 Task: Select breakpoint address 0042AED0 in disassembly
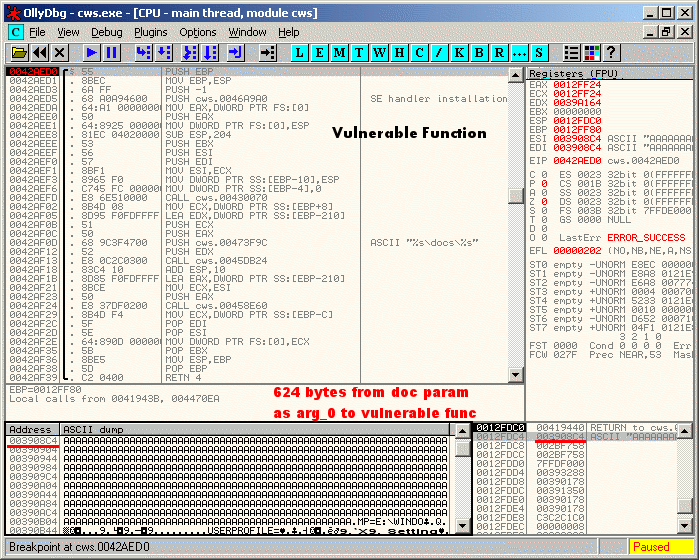[x=33, y=72]
